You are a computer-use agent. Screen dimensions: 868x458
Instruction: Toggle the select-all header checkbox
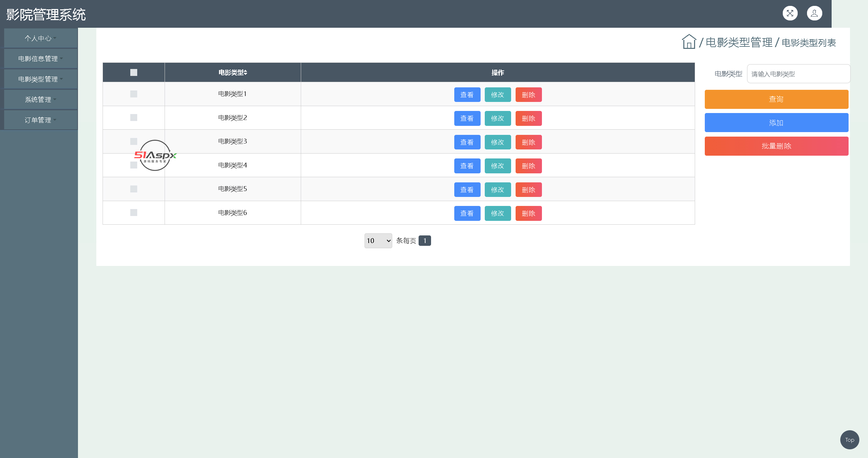[134, 72]
